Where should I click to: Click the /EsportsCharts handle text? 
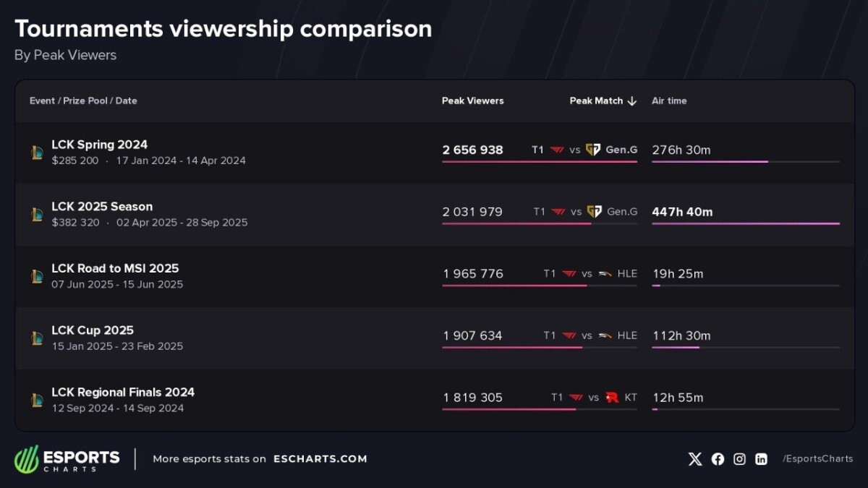coord(817,459)
